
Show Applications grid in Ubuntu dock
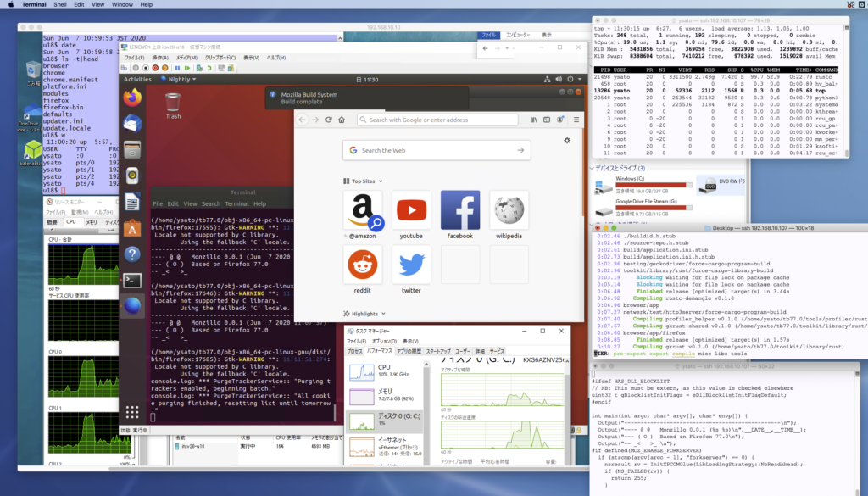(x=132, y=413)
